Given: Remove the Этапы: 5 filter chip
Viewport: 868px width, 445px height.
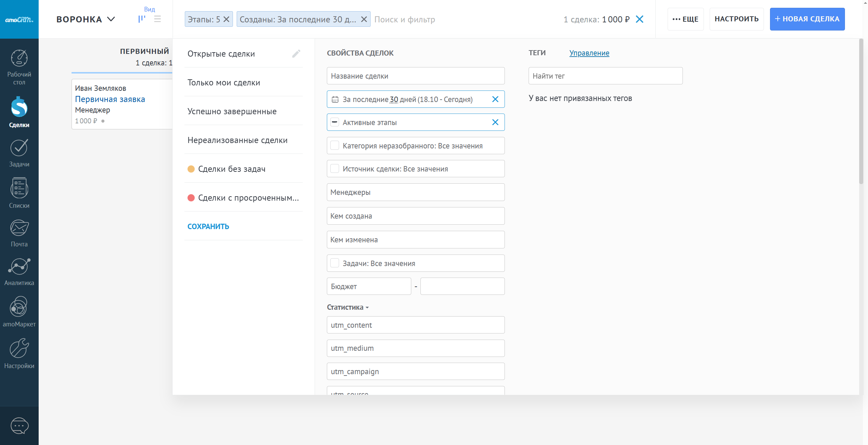Looking at the screenshot, I should [x=226, y=19].
